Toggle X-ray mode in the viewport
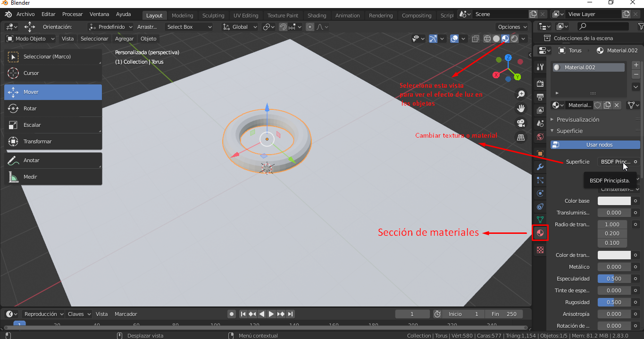Image resolution: width=644 pixels, height=339 pixels. [475, 39]
